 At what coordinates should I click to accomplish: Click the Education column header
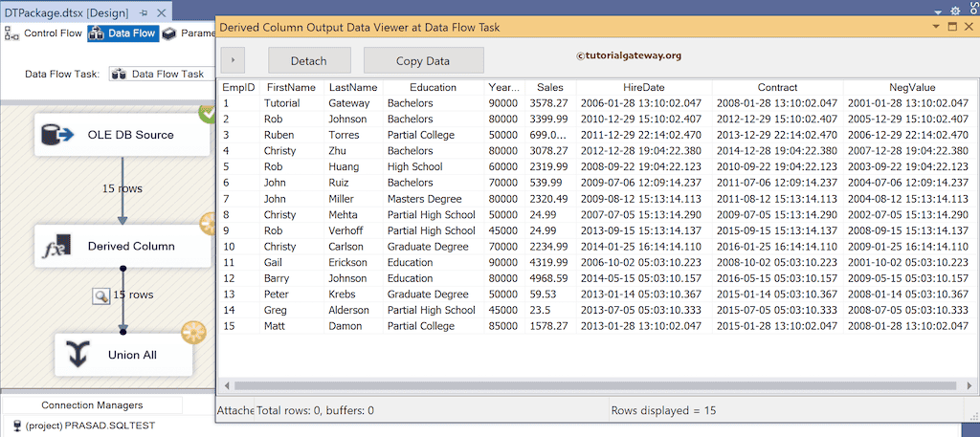click(433, 87)
